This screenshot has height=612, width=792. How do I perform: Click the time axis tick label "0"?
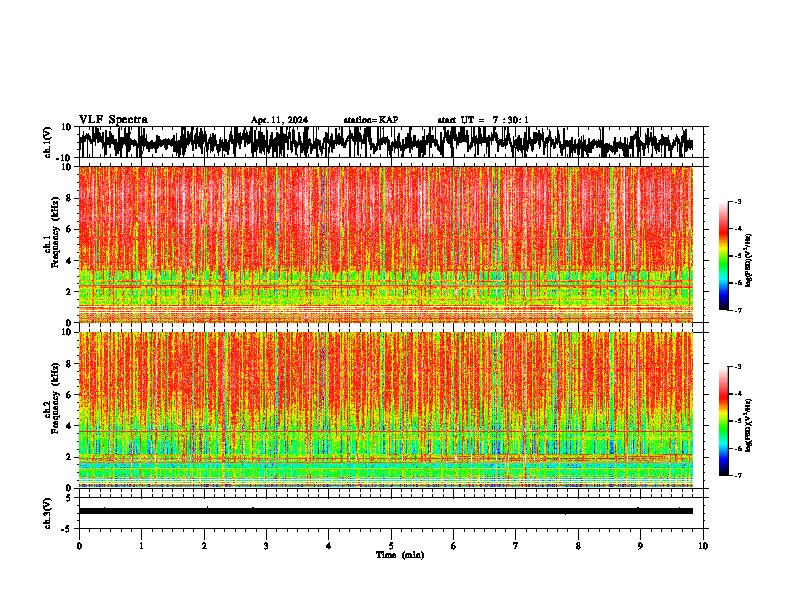point(79,546)
